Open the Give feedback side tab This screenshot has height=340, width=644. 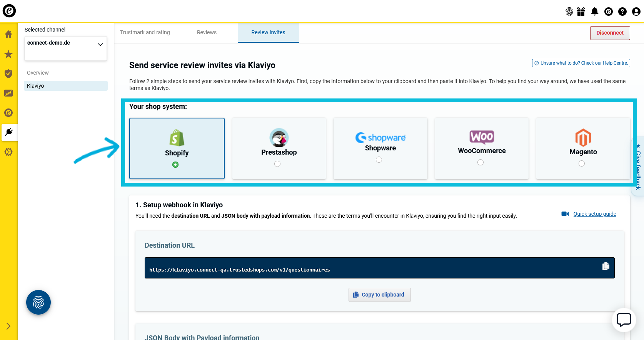[x=638, y=166]
